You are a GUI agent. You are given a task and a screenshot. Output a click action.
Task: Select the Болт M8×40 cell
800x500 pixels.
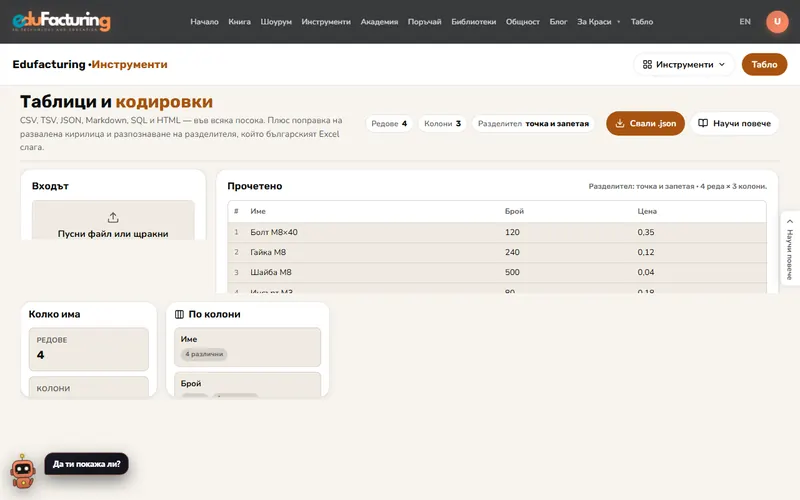click(x=274, y=232)
